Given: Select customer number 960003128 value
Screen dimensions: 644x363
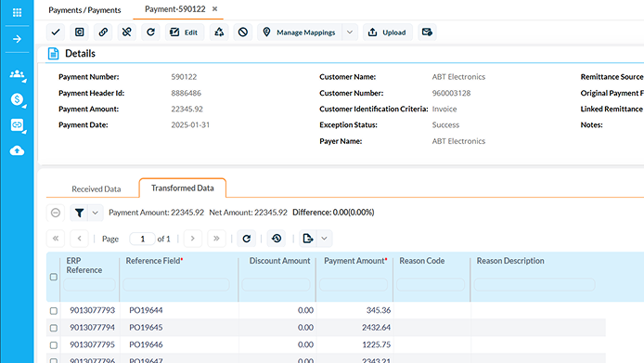Looking at the screenshot, I should tap(451, 94).
